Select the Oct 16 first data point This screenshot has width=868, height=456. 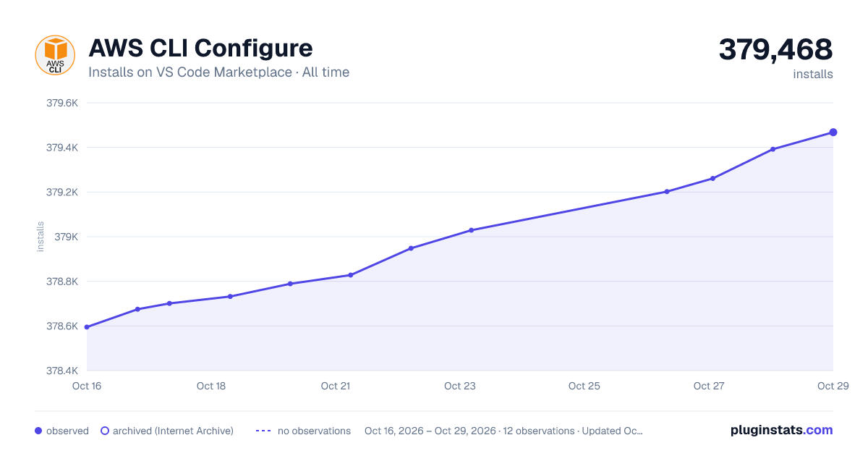[87, 327]
